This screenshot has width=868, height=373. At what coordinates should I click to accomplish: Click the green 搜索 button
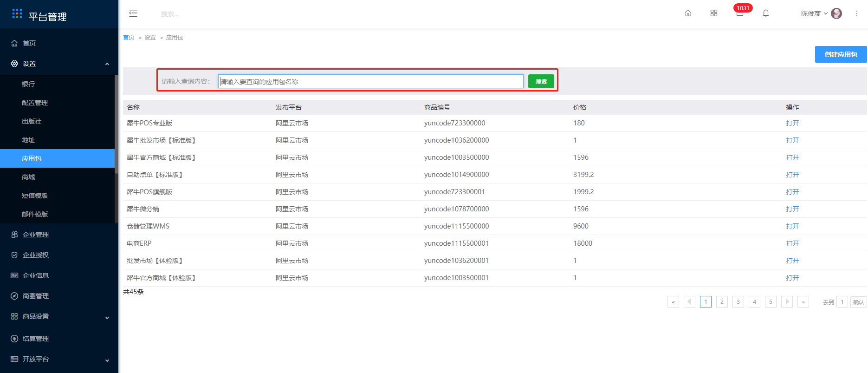pyautogui.click(x=541, y=81)
